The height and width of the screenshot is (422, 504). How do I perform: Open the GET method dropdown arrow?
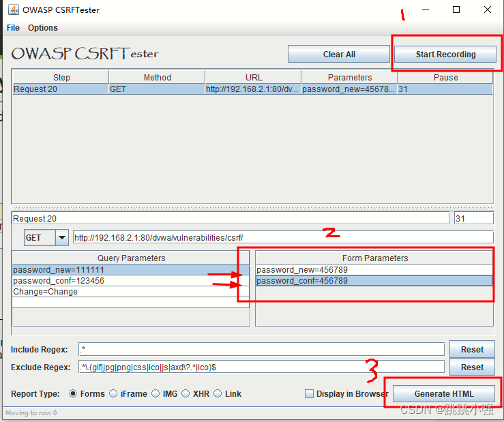click(62, 238)
